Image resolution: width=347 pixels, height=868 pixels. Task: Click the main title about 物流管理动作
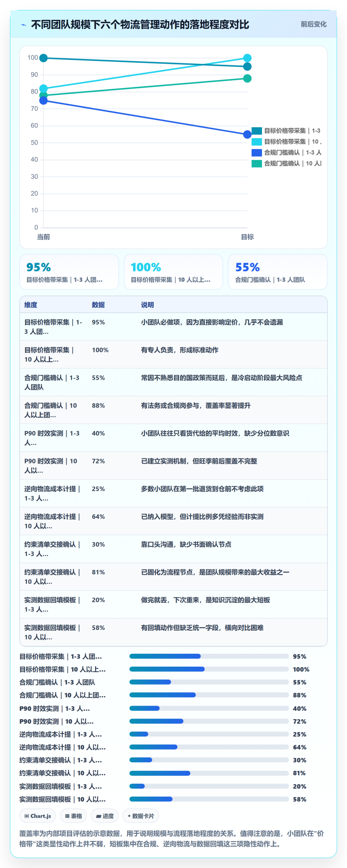[140, 24]
